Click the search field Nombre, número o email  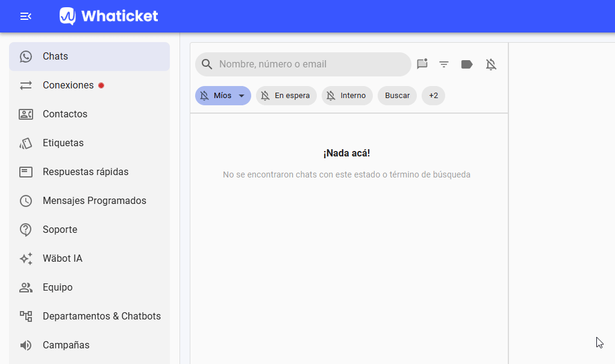(x=303, y=64)
